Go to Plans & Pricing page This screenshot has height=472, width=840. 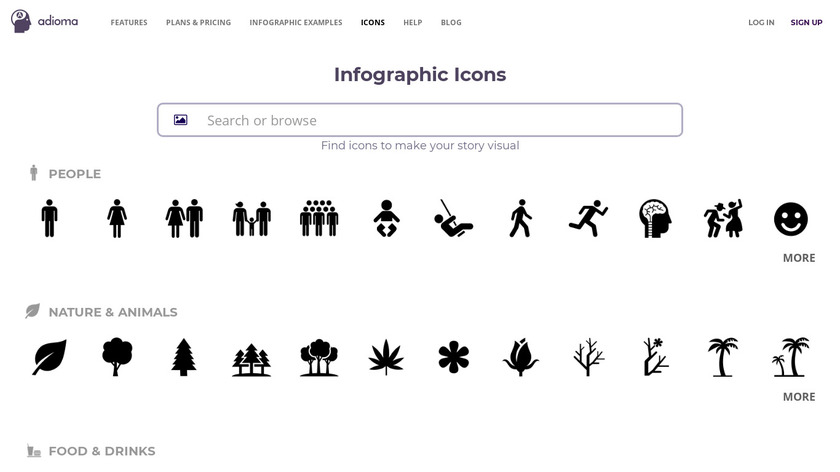coord(198,22)
